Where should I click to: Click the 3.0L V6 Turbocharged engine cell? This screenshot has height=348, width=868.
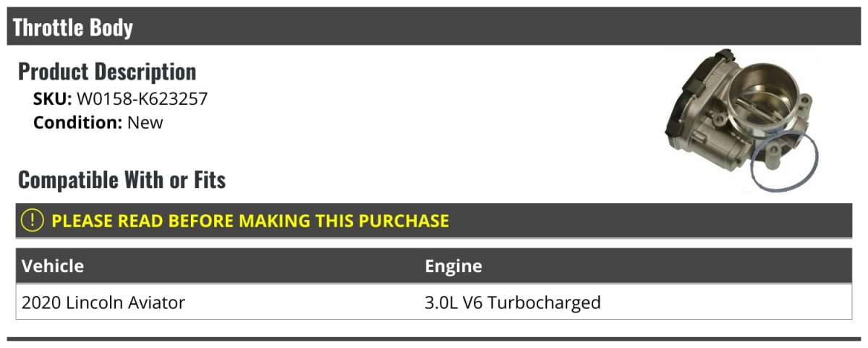tap(513, 302)
